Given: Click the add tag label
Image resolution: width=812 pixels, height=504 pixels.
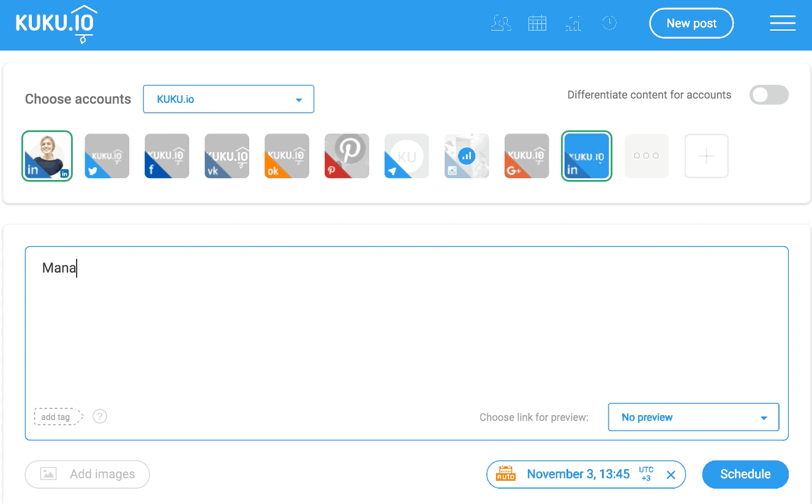Looking at the screenshot, I should [56, 417].
